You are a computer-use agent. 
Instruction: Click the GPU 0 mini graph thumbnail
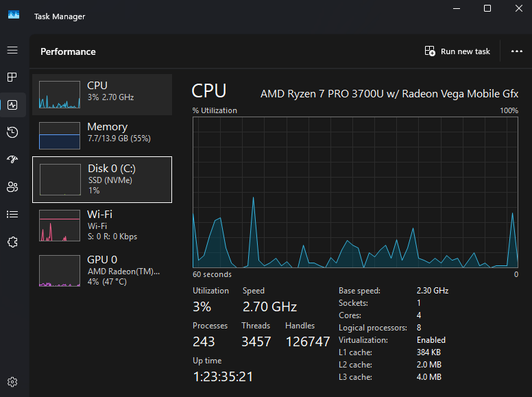[x=60, y=271]
